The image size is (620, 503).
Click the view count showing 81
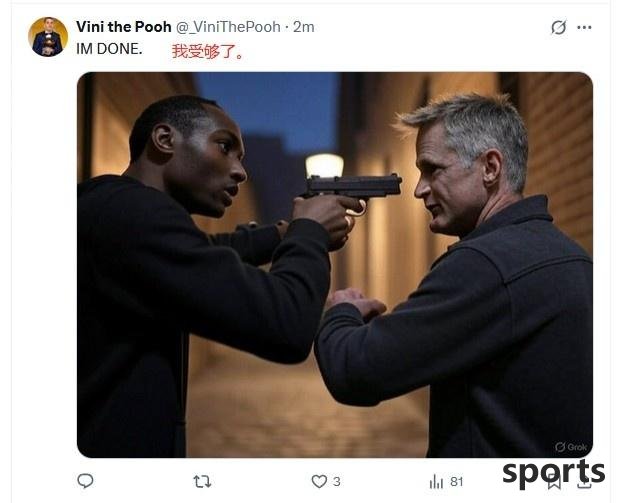(x=457, y=481)
